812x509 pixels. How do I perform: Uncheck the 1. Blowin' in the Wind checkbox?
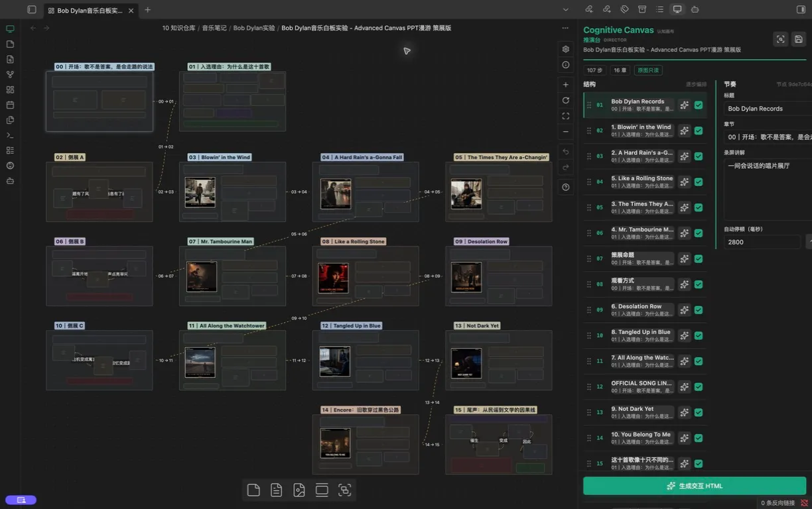coord(699,131)
